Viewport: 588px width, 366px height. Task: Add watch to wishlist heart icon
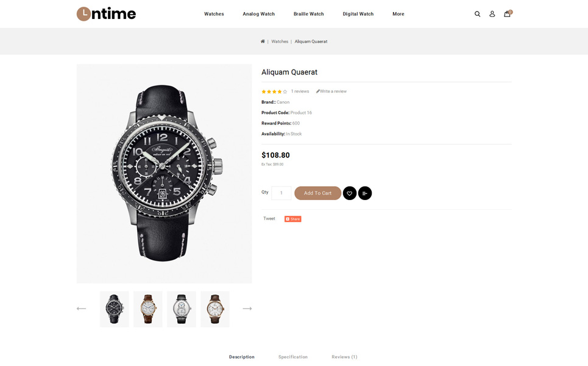tap(350, 193)
